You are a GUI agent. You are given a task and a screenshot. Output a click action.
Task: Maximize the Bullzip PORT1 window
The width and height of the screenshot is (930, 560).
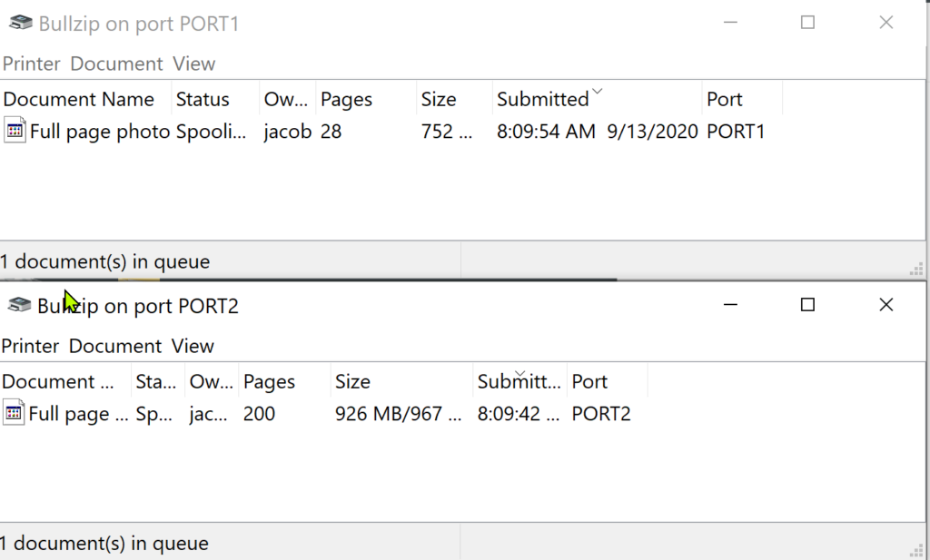807,23
